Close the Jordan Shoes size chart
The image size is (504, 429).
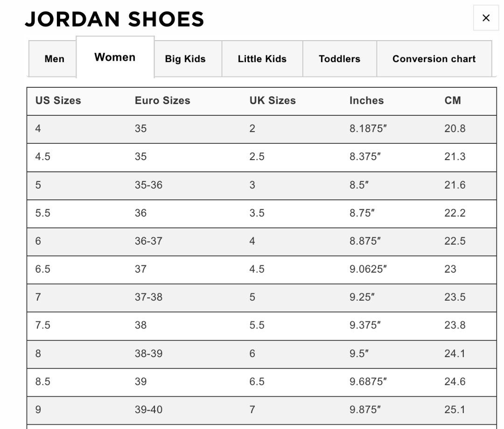[x=486, y=18]
